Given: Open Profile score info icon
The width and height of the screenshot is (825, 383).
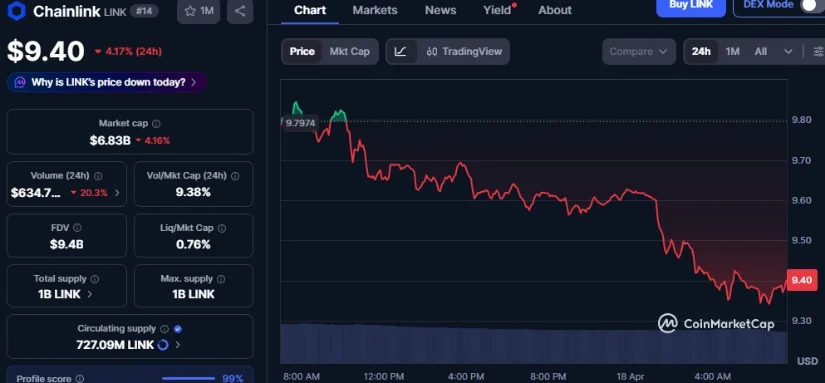Looking at the screenshot, I should pyautogui.click(x=79, y=379).
